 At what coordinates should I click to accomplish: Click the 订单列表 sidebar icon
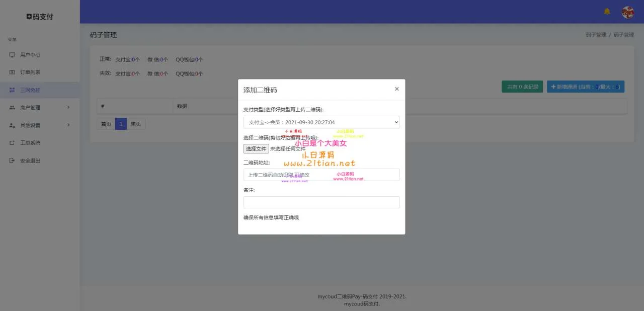pos(12,72)
